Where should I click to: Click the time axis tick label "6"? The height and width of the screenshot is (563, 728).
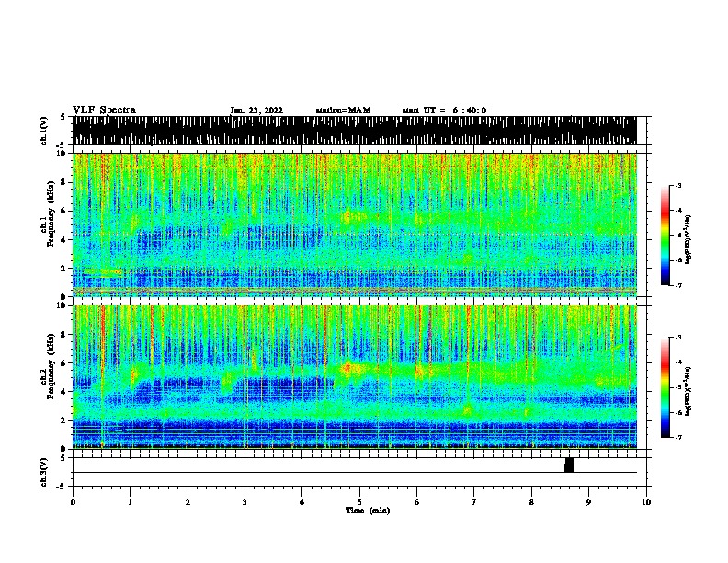(x=417, y=502)
